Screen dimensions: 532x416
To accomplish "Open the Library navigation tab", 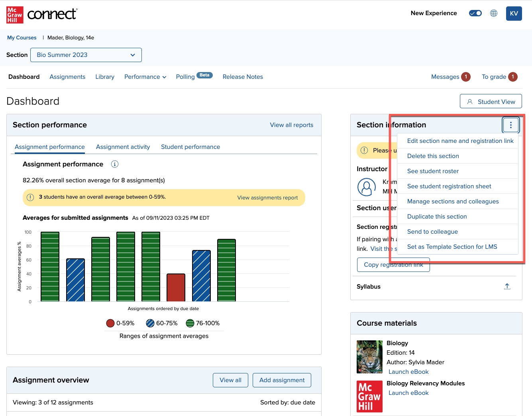I will click(105, 77).
